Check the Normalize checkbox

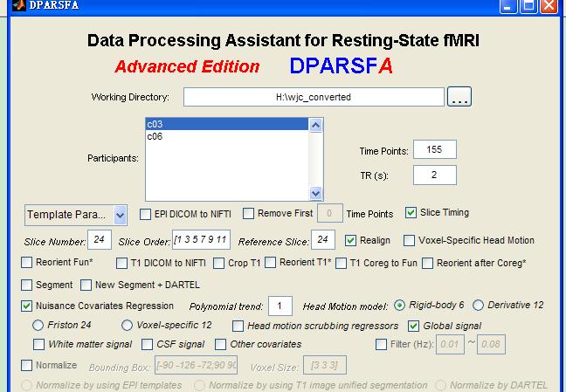tap(27, 365)
